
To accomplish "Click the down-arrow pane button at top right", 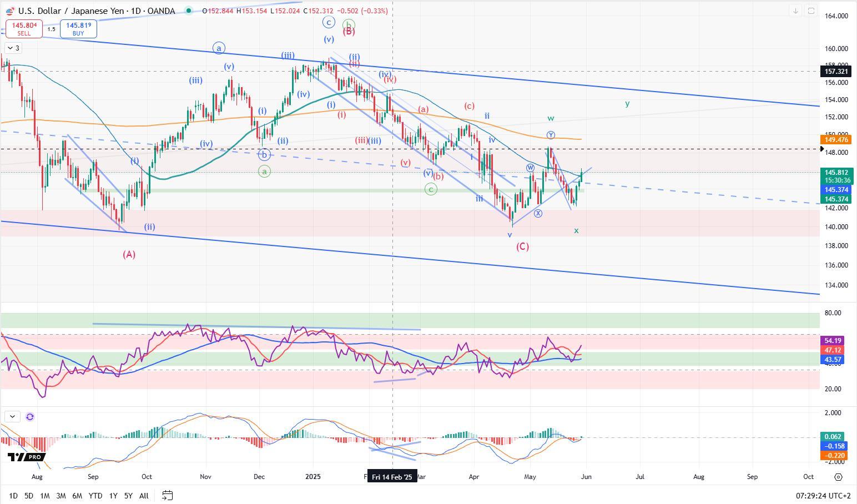I will pyautogui.click(x=795, y=11).
